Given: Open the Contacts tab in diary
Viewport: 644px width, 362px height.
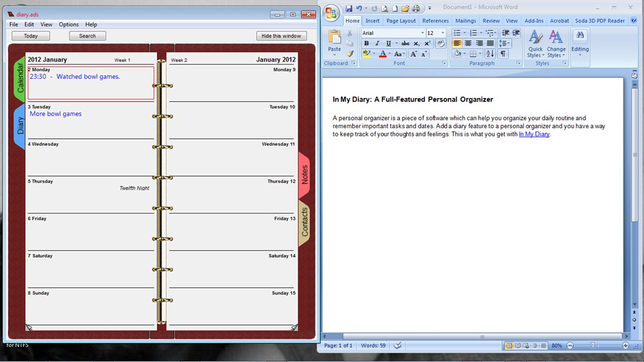Looking at the screenshot, I should (x=304, y=222).
